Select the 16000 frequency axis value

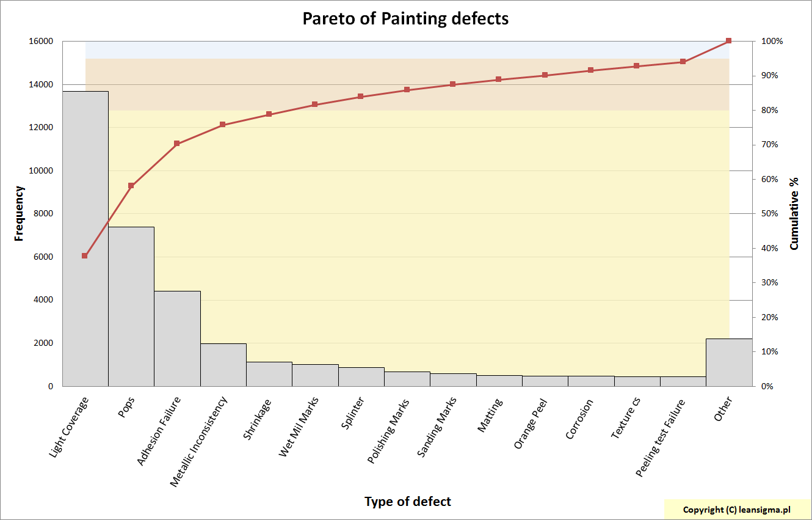click(40, 42)
